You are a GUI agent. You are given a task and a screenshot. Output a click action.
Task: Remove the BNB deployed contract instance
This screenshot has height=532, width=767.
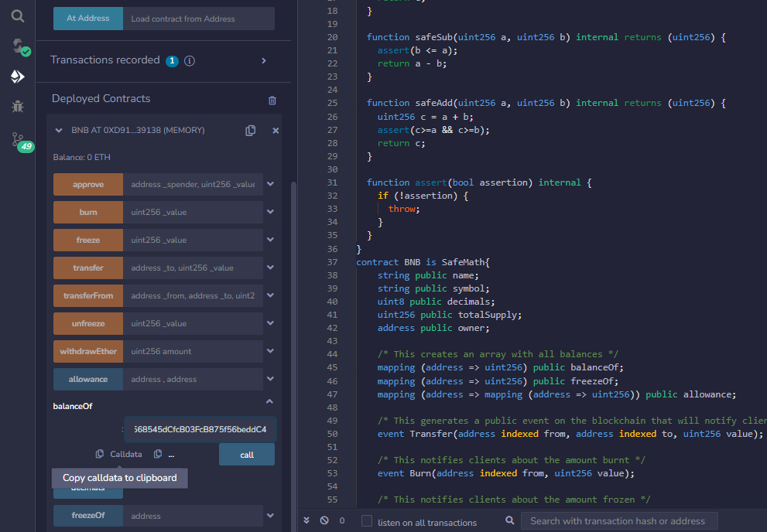click(x=276, y=131)
